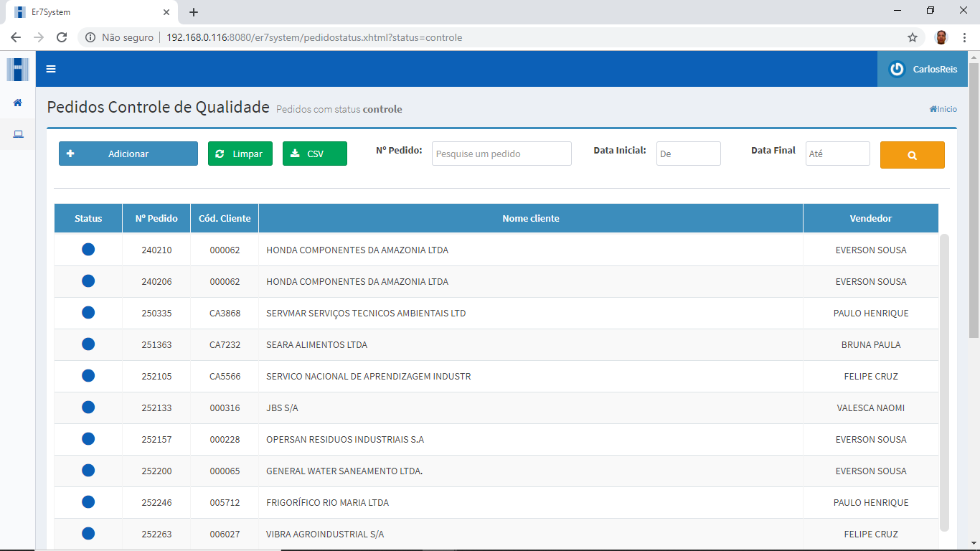The height and width of the screenshot is (551, 980).
Task: Click the status dot for order 252246
Action: click(88, 502)
